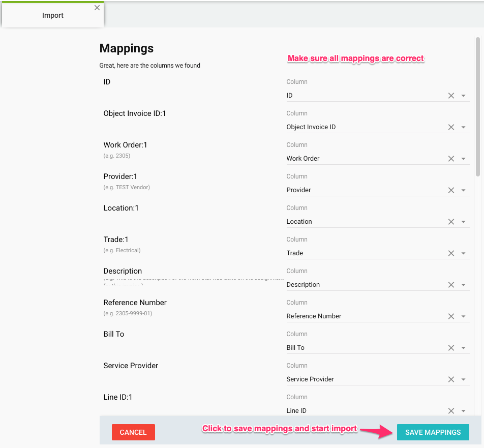
Task: Click the 'Bill To' row label
Action: (x=113, y=334)
